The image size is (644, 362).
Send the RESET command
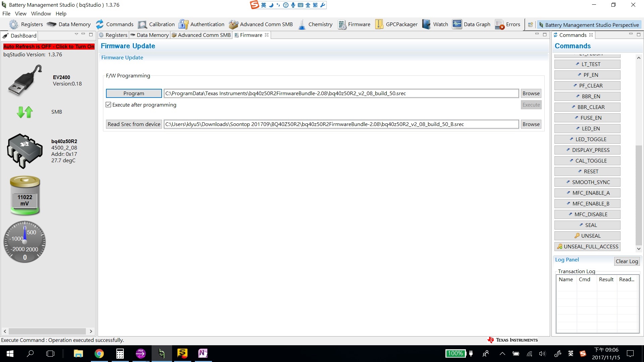587,172
